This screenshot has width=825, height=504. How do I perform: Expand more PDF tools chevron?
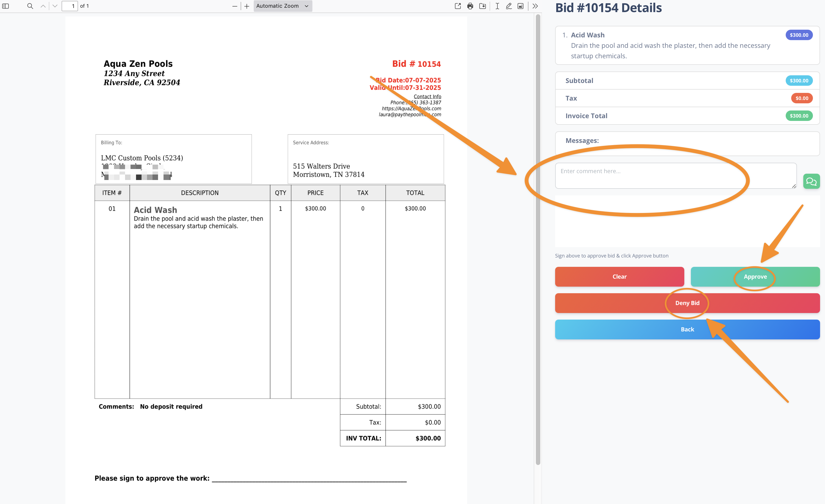(535, 6)
